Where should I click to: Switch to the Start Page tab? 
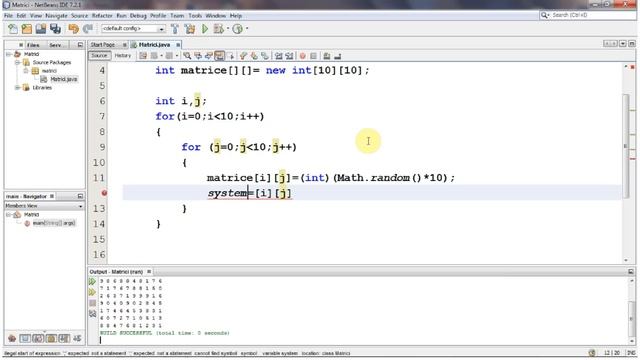coord(103,44)
